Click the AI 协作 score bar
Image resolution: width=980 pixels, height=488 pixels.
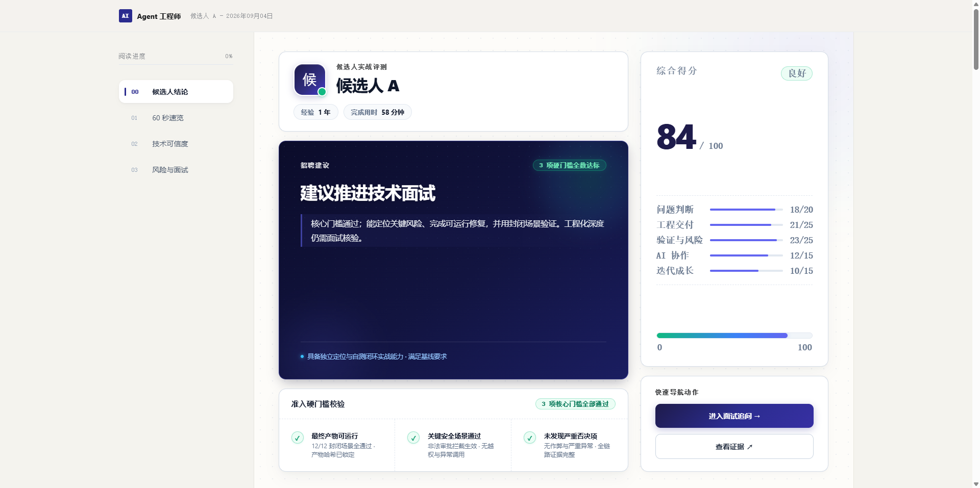click(x=746, y=255)
